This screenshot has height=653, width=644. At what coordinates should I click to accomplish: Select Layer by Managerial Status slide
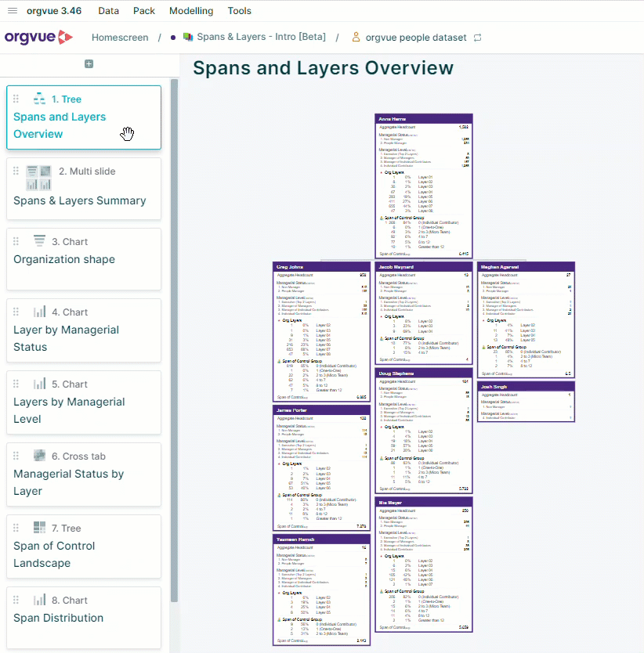84,330
